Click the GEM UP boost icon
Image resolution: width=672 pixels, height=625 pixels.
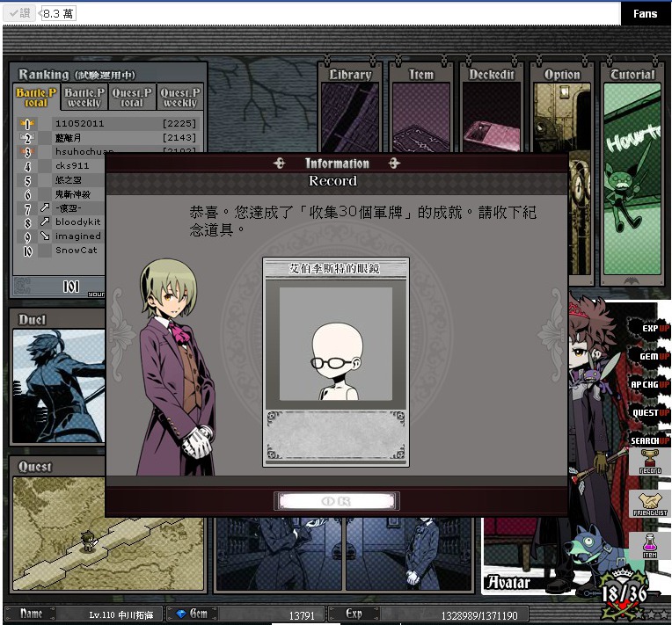coord(651,356)
